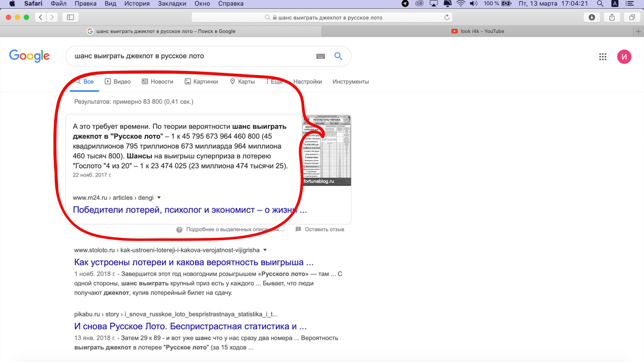This screenshot has width=644, height=362.
Task: Select the Все search tab
Action: click(x=84, y=82)
